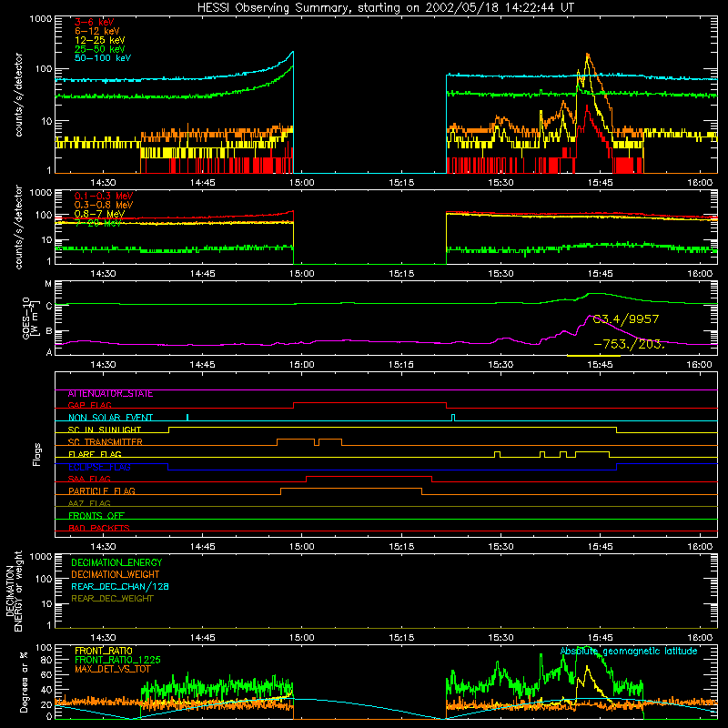Click the raised PARTICLE_FLAG segment near 15:05

[351, 489]
